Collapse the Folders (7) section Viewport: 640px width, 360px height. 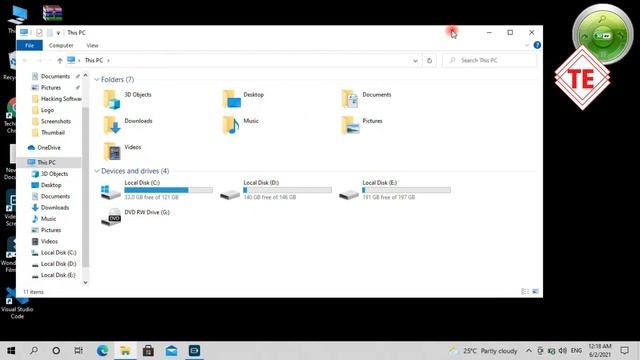click(x=97, y=80)
